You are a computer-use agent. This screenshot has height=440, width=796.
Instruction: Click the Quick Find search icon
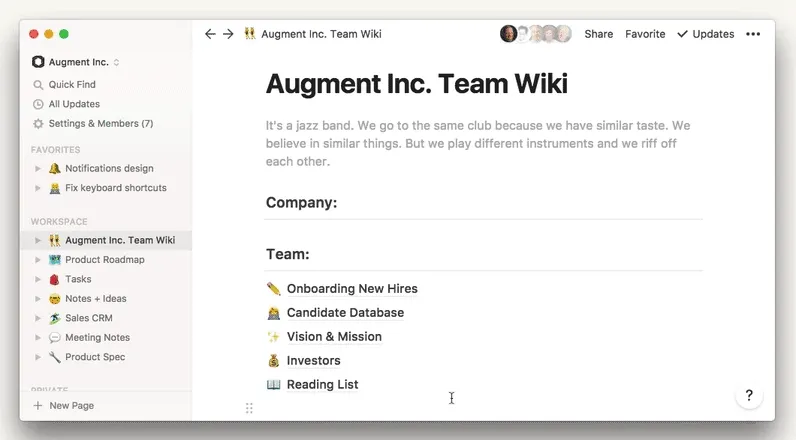point(38,85)
